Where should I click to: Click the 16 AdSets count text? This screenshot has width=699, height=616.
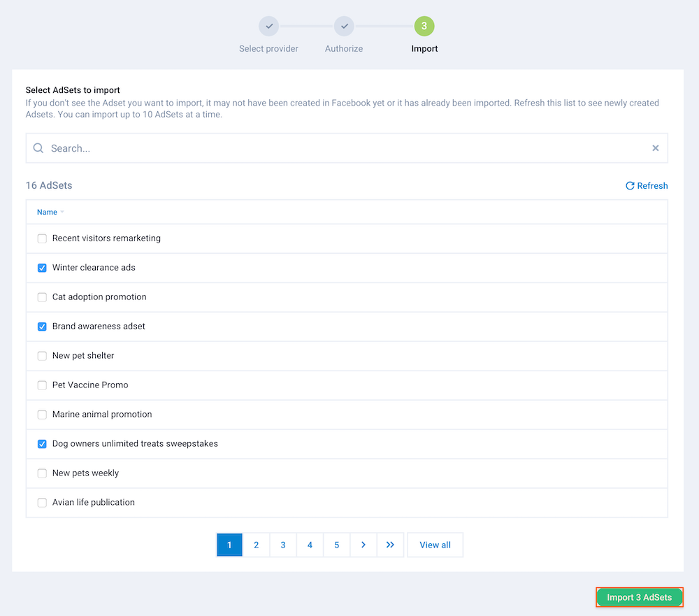[49, 185]
